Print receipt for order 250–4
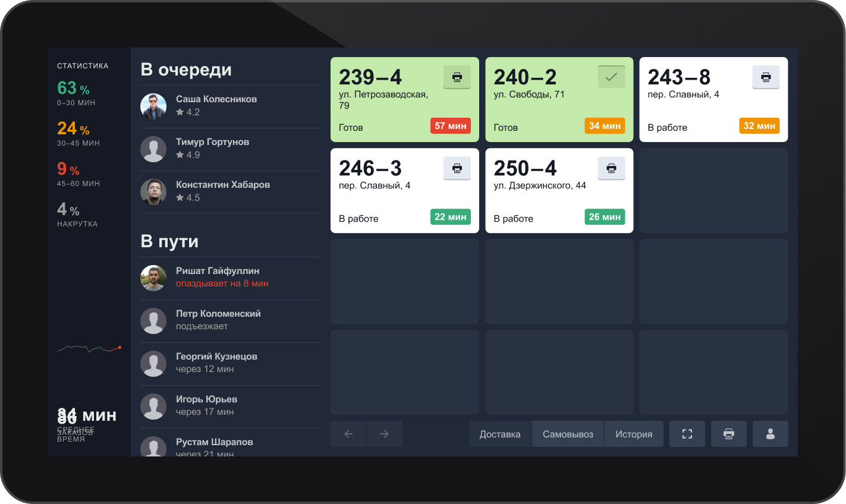This screenshot has width=846, height=504. pos(611,168)
